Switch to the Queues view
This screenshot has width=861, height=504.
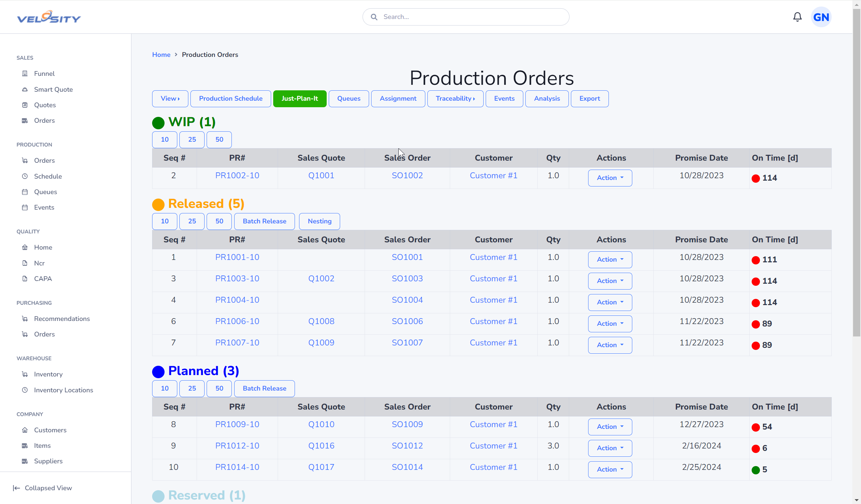(x=349, y=99)
